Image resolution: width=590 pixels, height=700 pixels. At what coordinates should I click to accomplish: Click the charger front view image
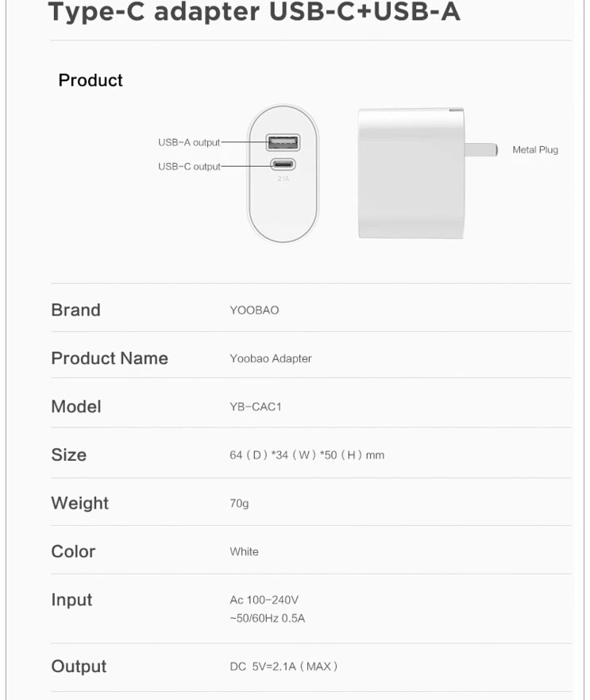pos(283,174)
